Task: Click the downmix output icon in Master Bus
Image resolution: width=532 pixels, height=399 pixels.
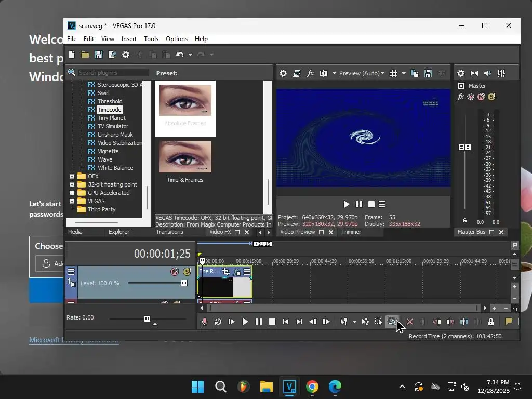Action: click(x=474, y=73)
